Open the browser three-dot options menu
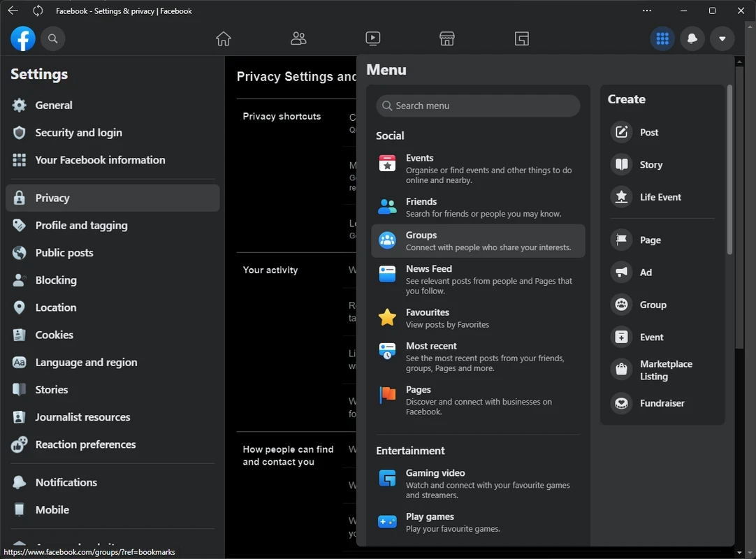This screenshot has width=756, height=559. tap(647, 10)
